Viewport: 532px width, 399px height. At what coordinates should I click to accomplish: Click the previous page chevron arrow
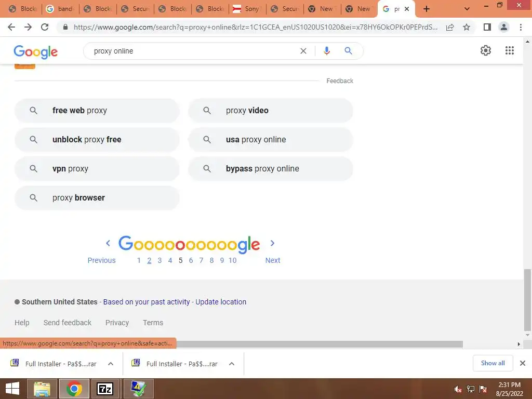[108, 243]
